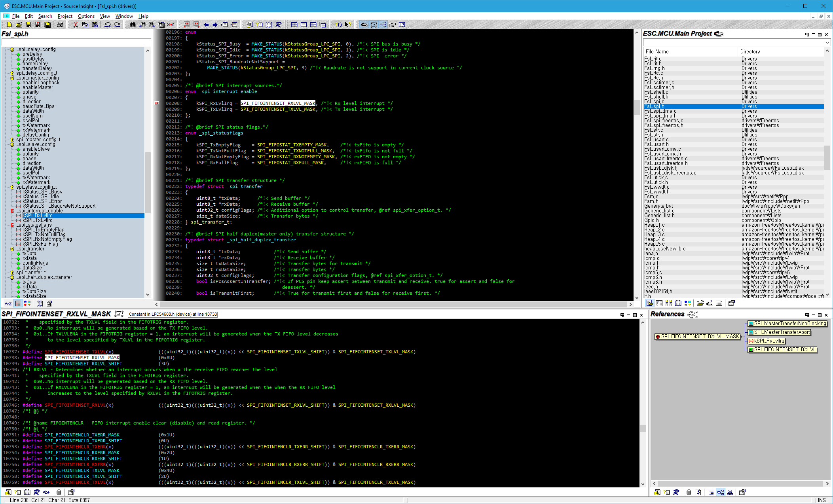Open the Search menu
The image size is (833, 504).
[x=45, y=16]
